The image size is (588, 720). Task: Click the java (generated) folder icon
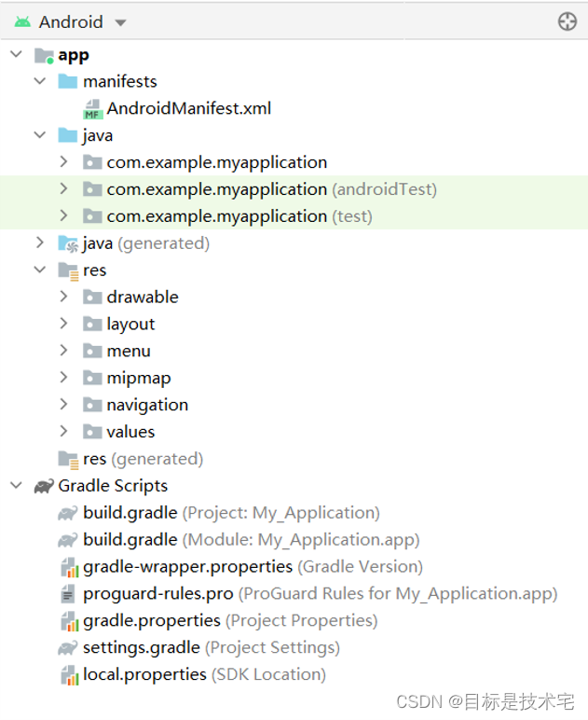point(68,243)
